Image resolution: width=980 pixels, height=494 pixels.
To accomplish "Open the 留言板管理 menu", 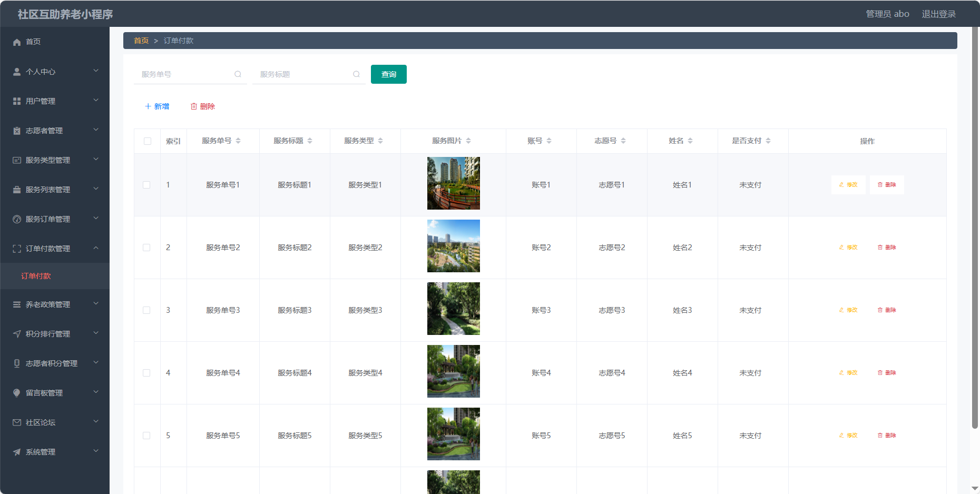I will click(55, 393).
